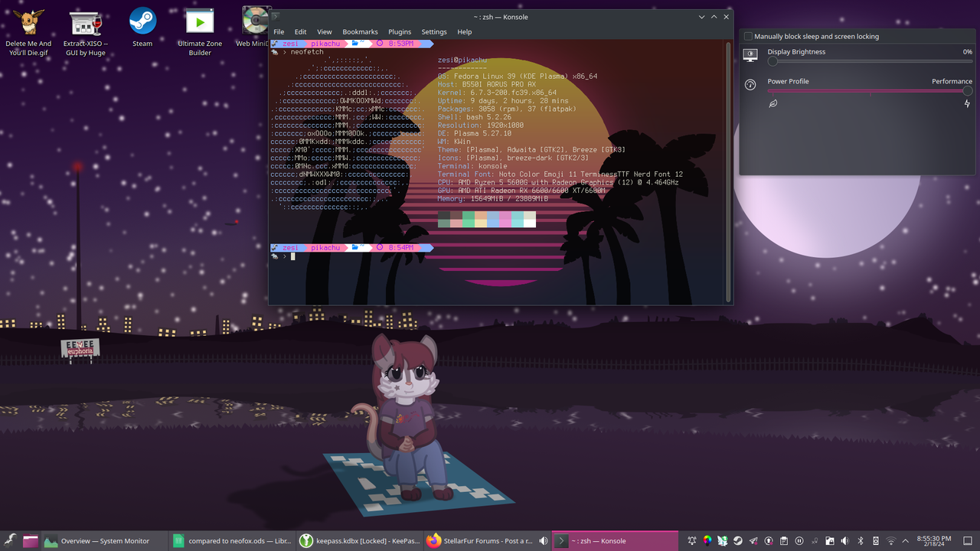This screenshot has height=551, width=980.
Task: Open the Steam desktop shortcut
Action: point(142,28)
